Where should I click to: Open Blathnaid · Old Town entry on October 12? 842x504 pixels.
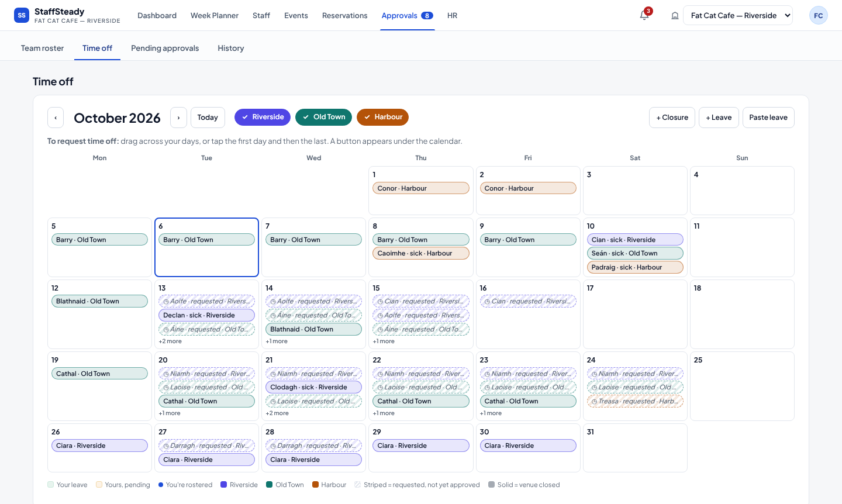99,301
